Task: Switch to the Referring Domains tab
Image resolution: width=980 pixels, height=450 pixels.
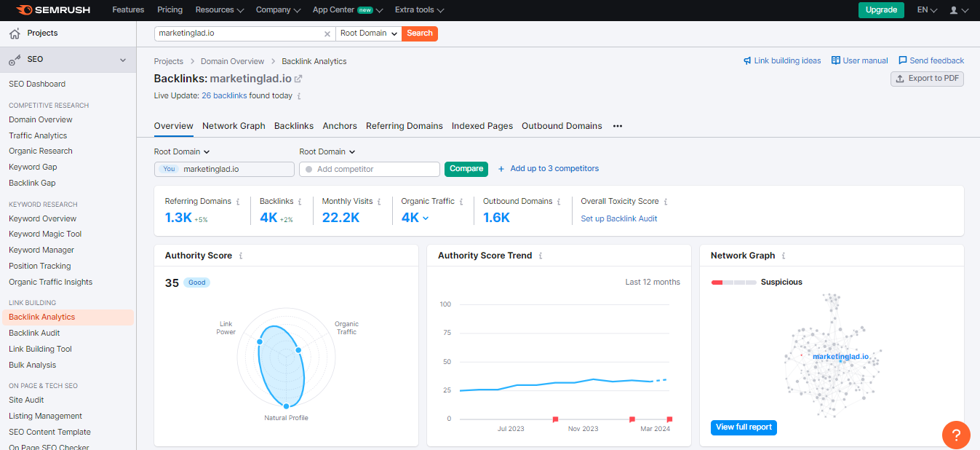Action: 405,126
